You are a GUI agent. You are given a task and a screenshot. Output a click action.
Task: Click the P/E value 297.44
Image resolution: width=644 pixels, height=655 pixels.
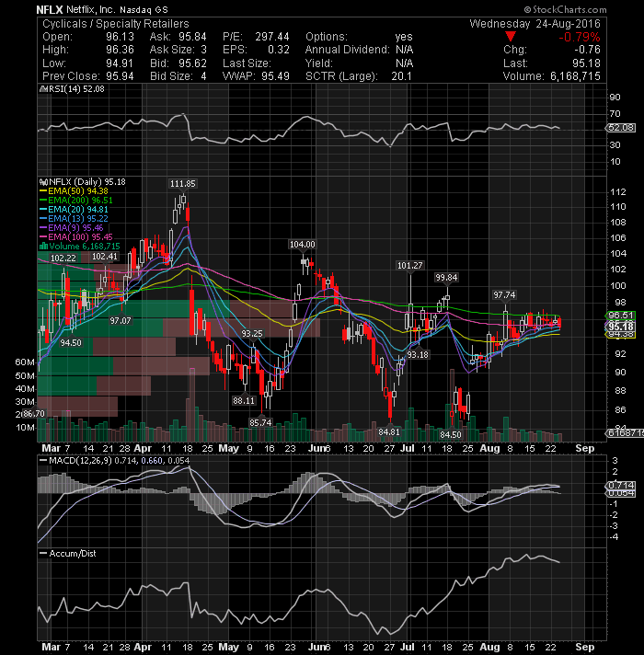(x=272, y=37)
